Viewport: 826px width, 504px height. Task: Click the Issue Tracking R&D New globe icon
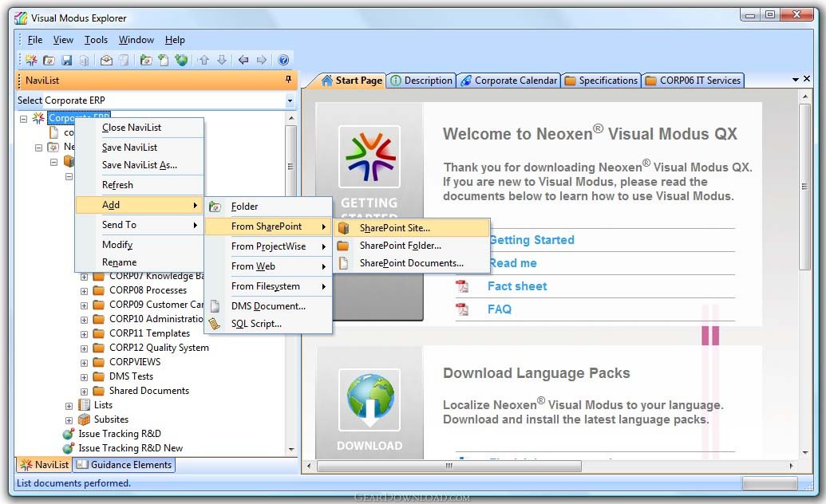point(68,448)
